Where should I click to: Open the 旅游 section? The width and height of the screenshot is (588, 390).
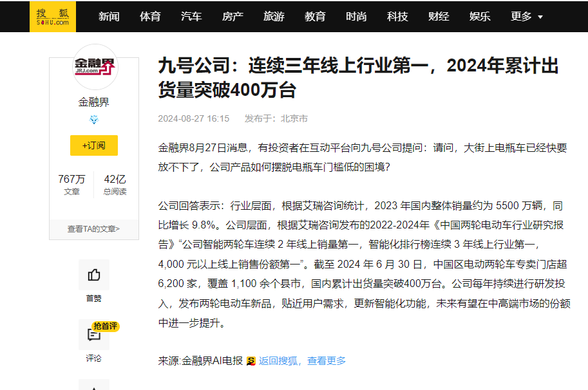[x=274, y=17]
